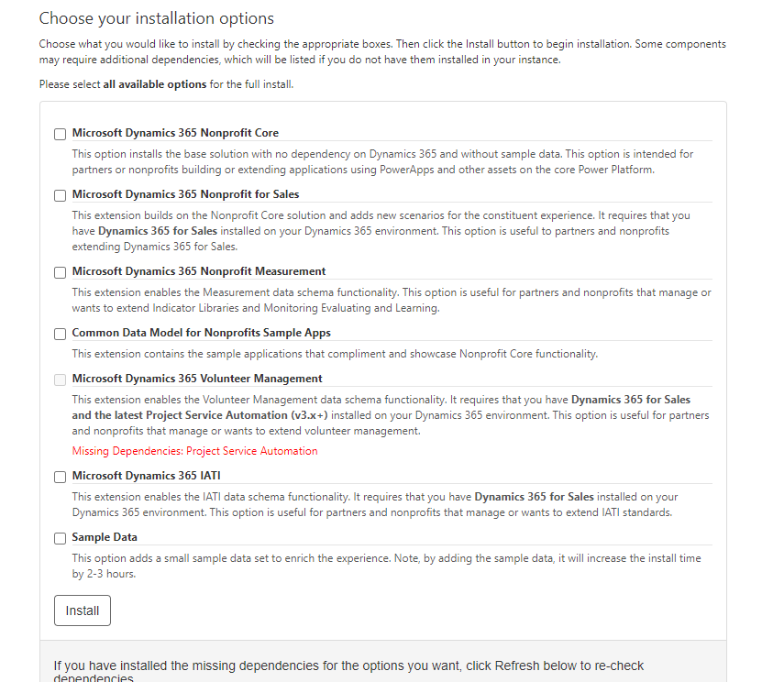Click bold 'and the latest Project Service Automation (v3.x+)' text
Viewport: 784px width, 682px height.
pyautogui.click(x=200, y=415)
